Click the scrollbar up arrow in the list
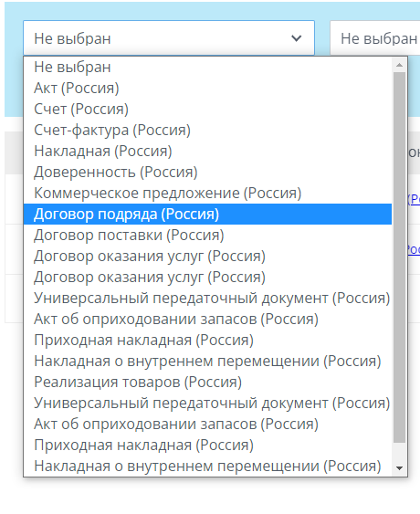 pos(399,65)
